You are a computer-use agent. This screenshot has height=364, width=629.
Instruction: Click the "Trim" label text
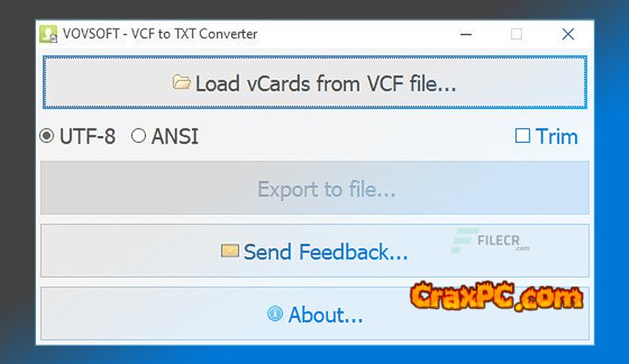pos(556,137)
